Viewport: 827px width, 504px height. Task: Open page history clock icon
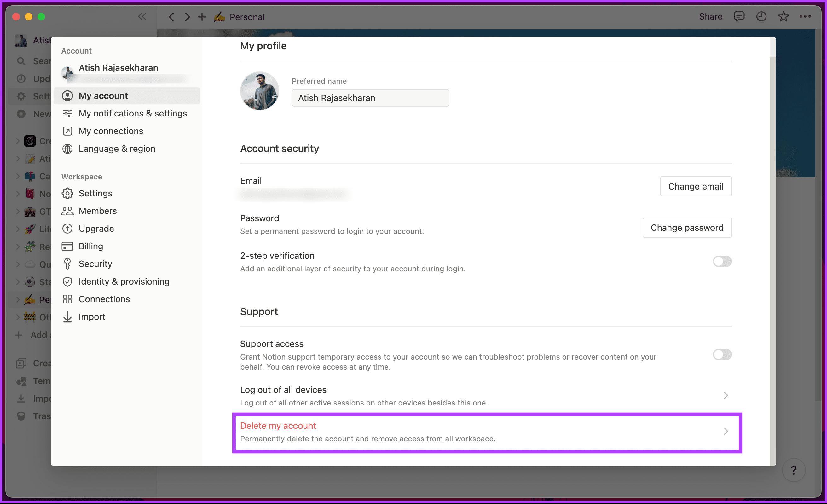tap(761, 16)
